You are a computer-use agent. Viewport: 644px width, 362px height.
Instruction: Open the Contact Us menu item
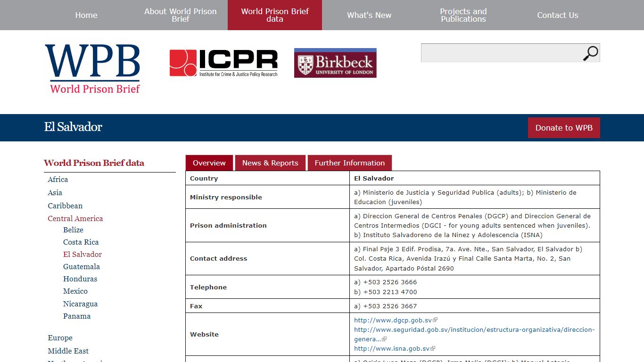pos(558,15)
